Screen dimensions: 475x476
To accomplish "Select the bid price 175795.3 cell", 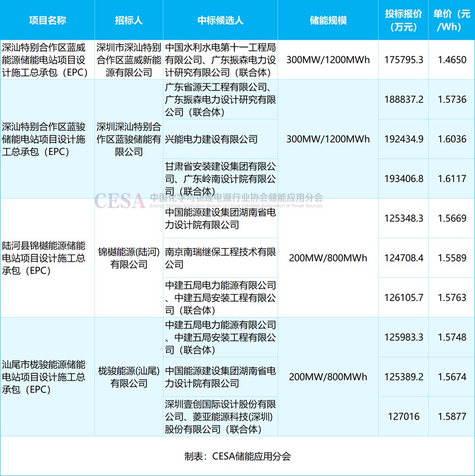I will pos(404,59).
